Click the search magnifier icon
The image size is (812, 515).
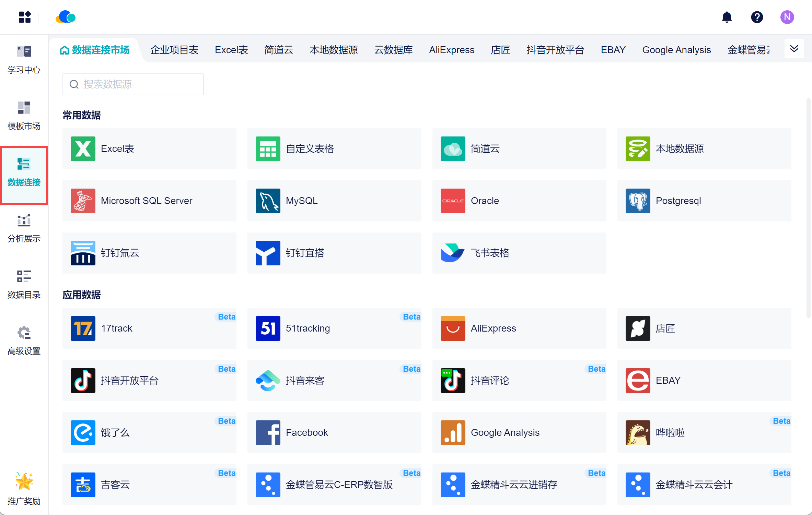tap(74, 84)
